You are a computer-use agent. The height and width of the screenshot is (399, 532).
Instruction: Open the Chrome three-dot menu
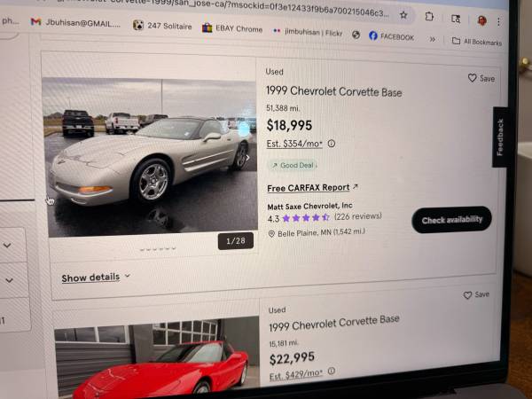pyautogui.click(x=498, y=21)
